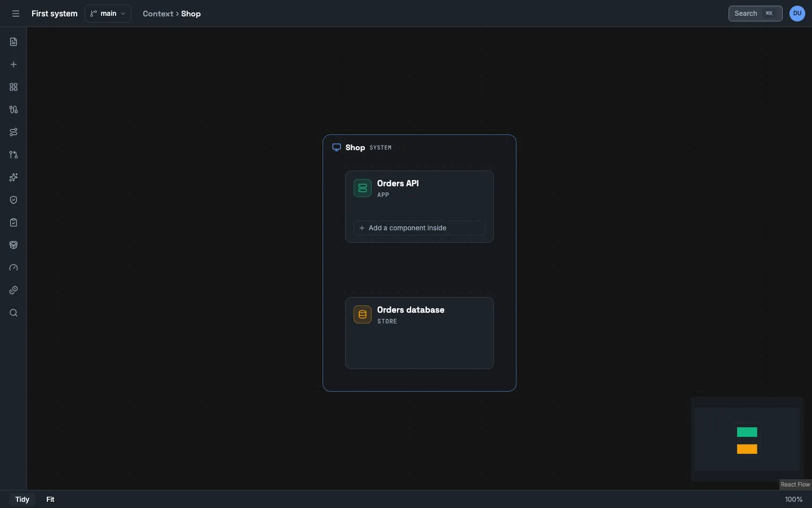Open the main branch dropdown
The height and width of the screenshot is (508, 812).
108,14
